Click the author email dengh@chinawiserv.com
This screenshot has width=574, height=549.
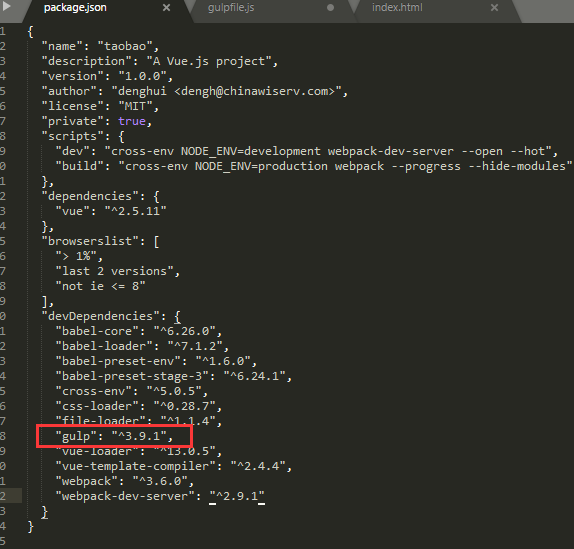coord(254,91)
